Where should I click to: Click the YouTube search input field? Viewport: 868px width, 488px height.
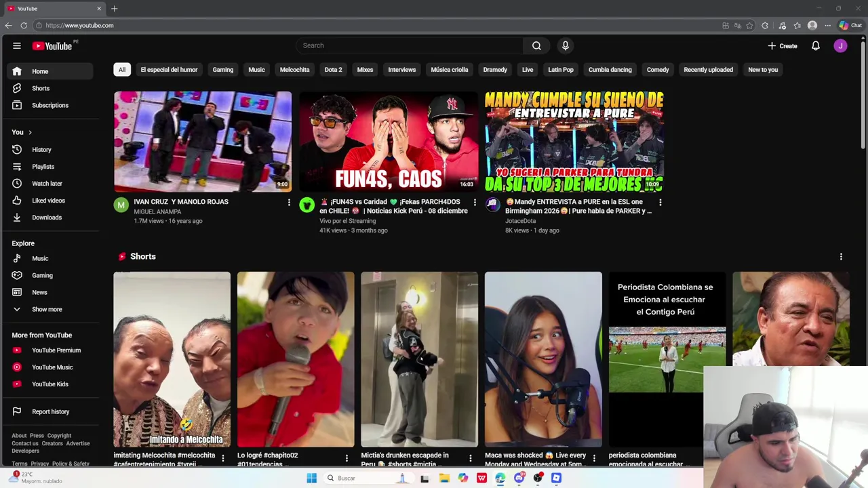click(x=410, y=45)
